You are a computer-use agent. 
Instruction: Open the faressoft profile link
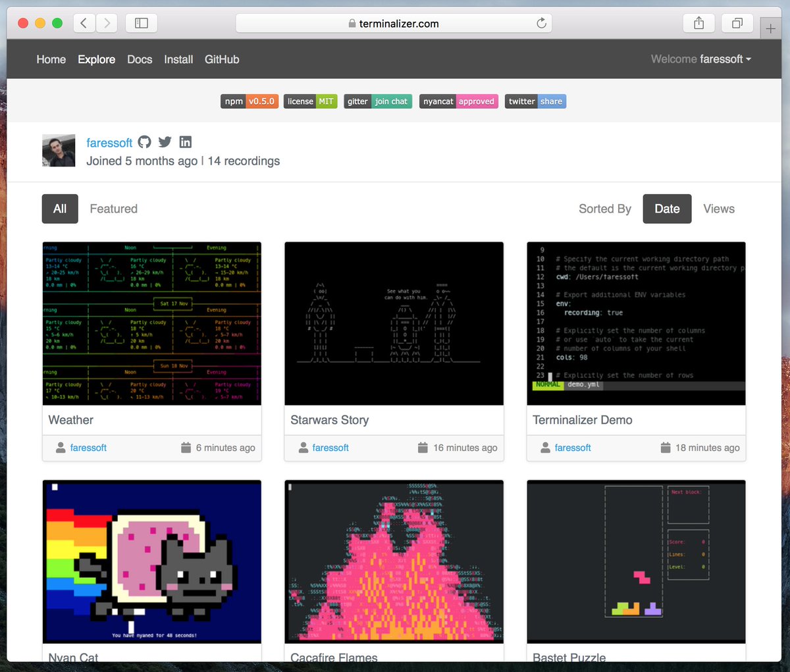pyautogui.click(x=109, y=143)
